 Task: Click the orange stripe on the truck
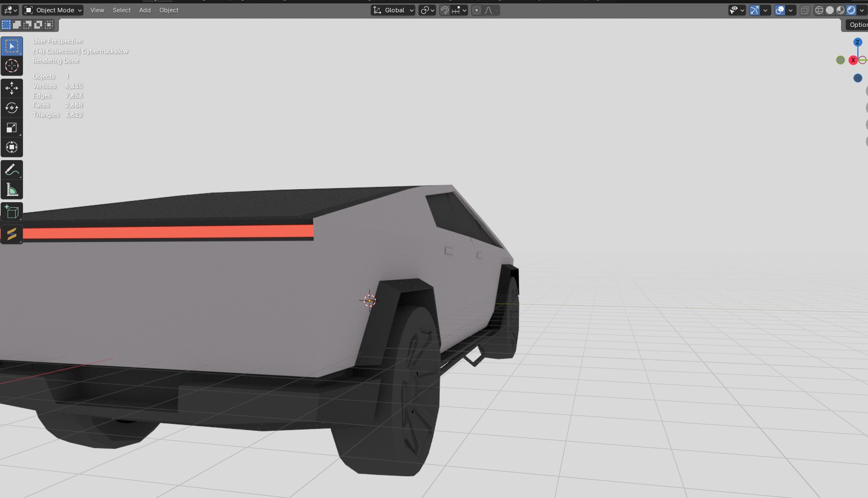click(168, 232)
